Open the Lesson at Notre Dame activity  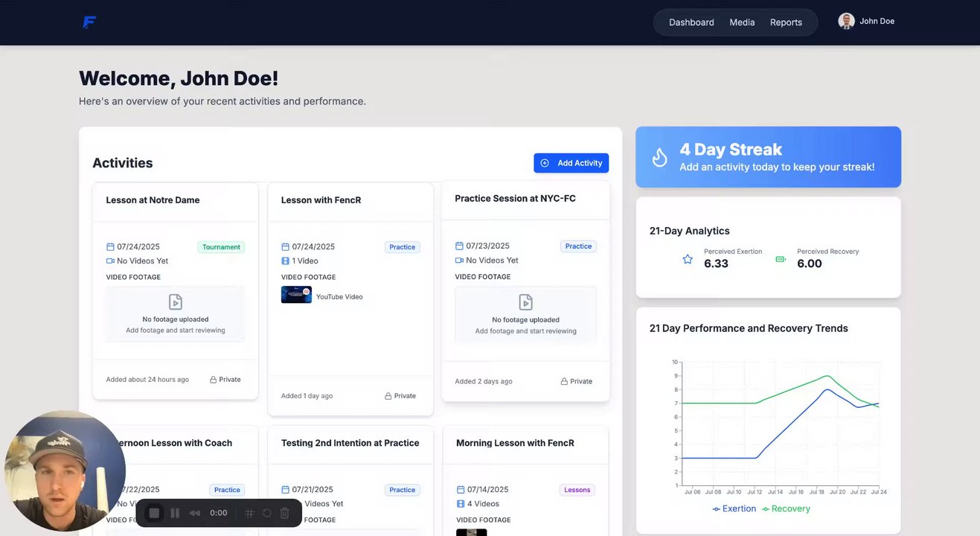(153, 200)
